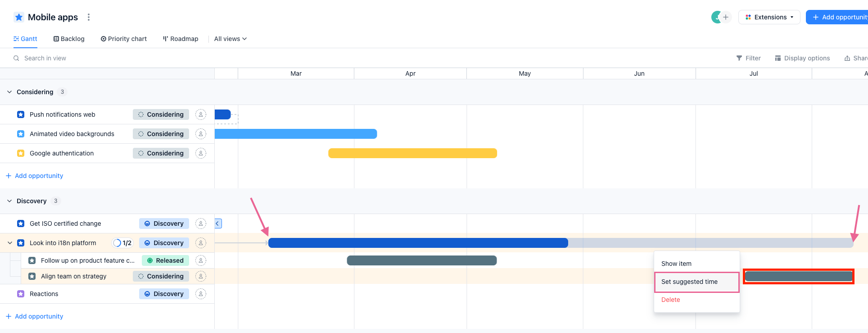Click the Mobile apps star project icon
This screenshot has width=868, height=333.
19,17
